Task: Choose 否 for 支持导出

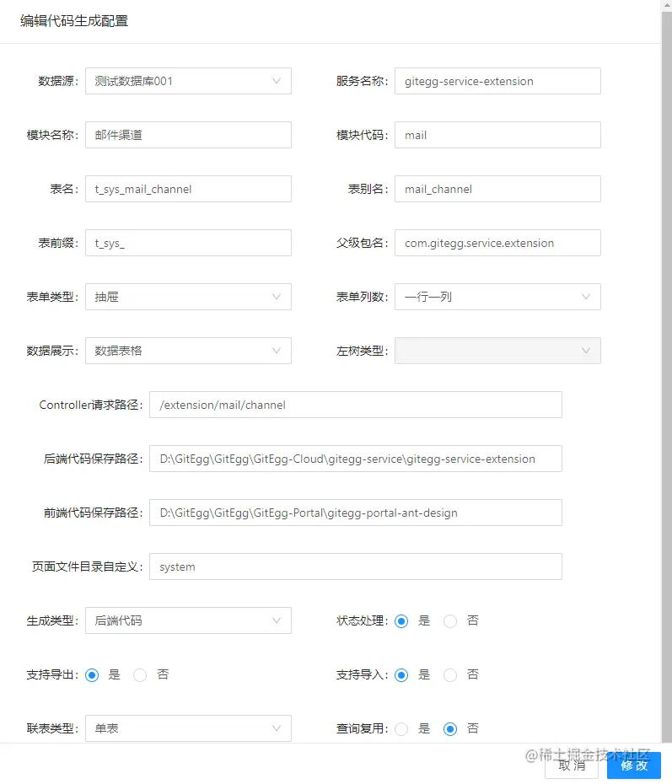Action: tap(140, 675)
